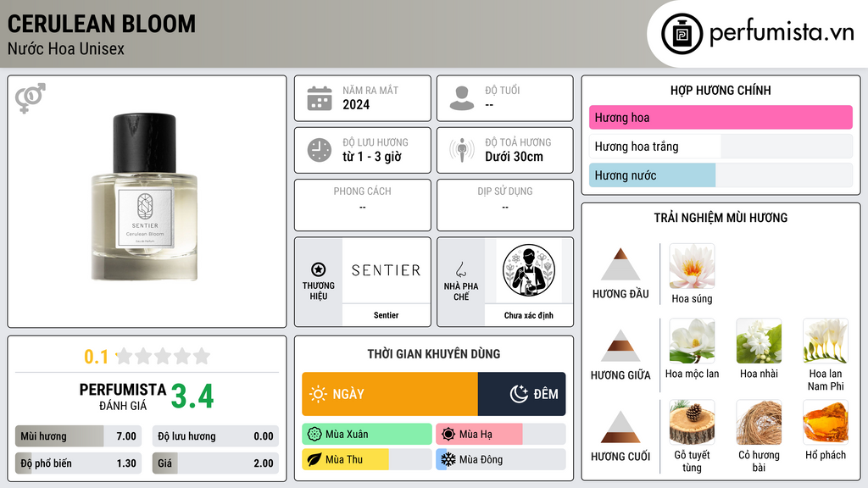Click the perfumer illustration avatar
Image resolution: width=868 pixels, height=488 pixels.
pyautogui.click(x=529, y=270)
